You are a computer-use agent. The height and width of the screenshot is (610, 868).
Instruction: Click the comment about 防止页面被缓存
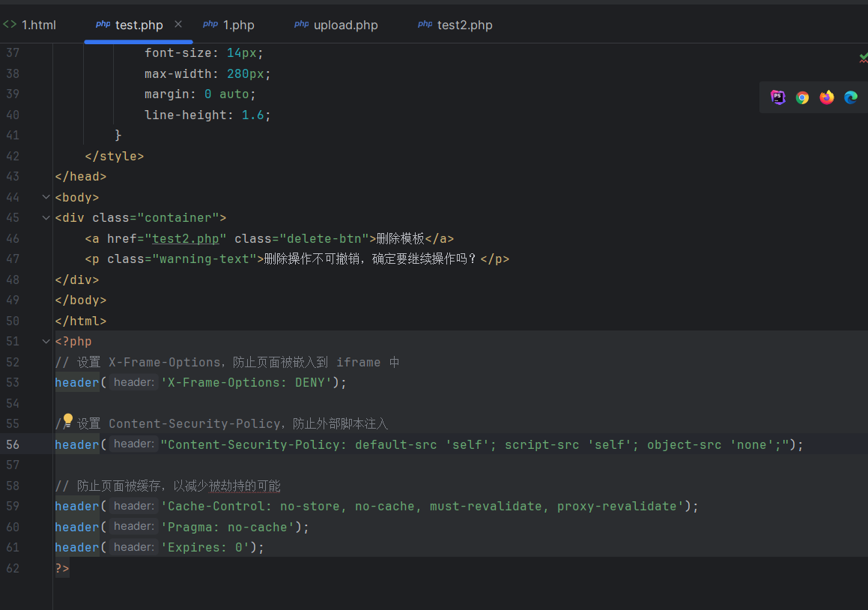click(168, 486)
